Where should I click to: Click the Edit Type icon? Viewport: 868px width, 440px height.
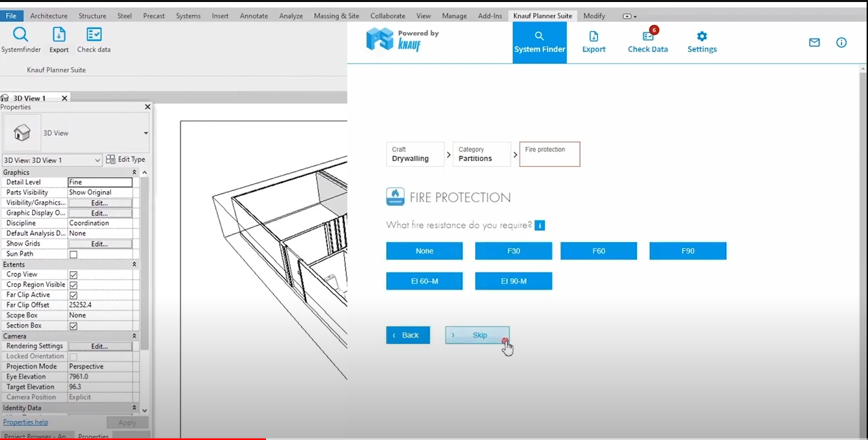coord(111,159)
